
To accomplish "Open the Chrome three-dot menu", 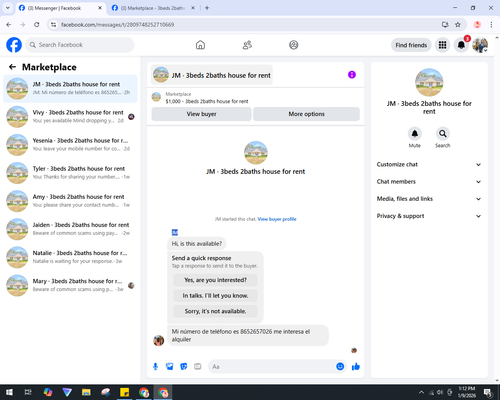I will click(x=491, y=25).
